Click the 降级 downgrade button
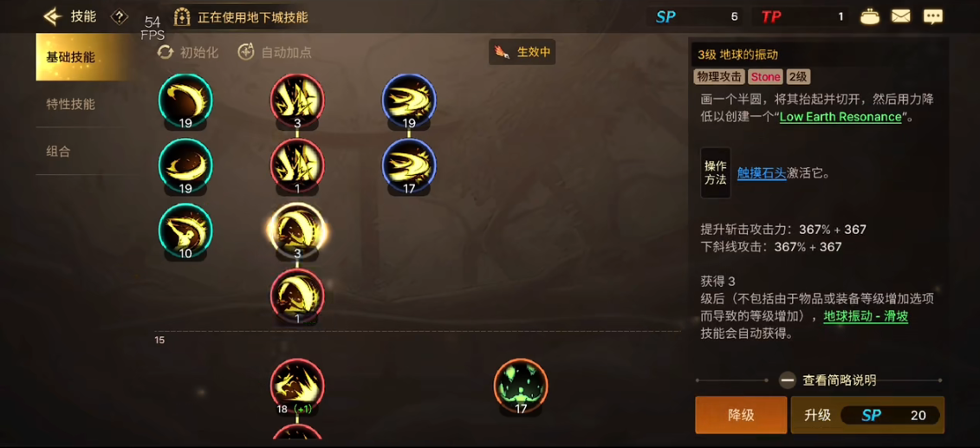The height and width of the screenshot is (448, 980). point(741,415)
